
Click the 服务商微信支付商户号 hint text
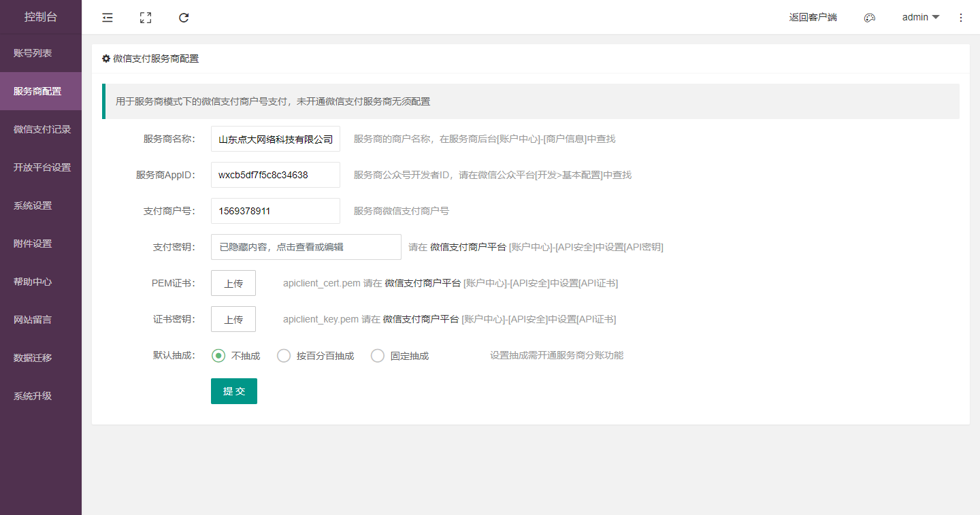(402, 211)
